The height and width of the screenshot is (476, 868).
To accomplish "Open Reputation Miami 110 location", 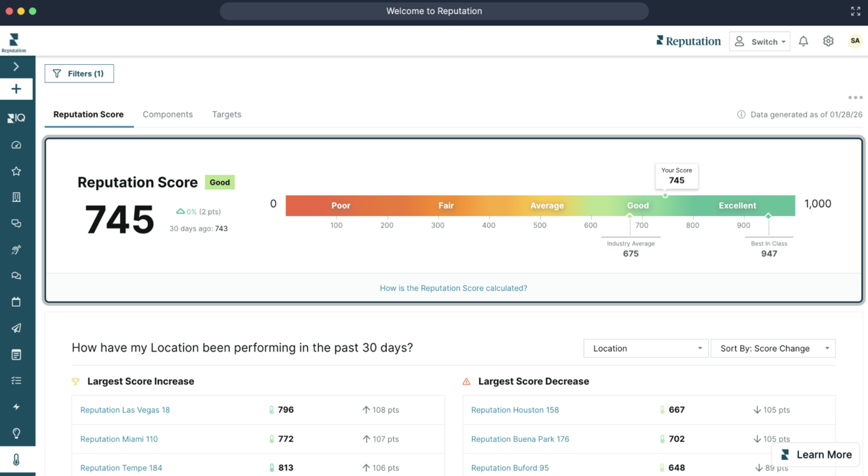I will tap(119, 439).
